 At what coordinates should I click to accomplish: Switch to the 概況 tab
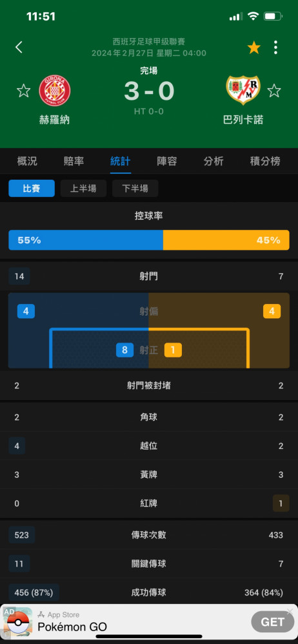coord(27,161)
